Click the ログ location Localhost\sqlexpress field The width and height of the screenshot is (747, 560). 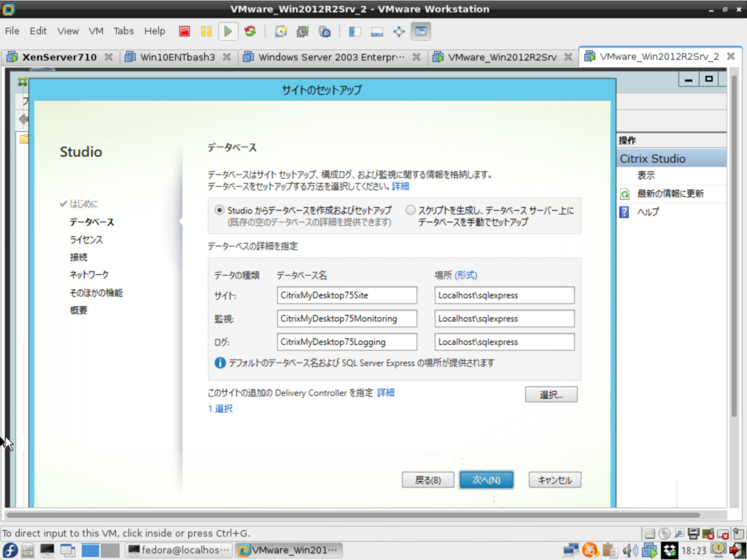505,342
